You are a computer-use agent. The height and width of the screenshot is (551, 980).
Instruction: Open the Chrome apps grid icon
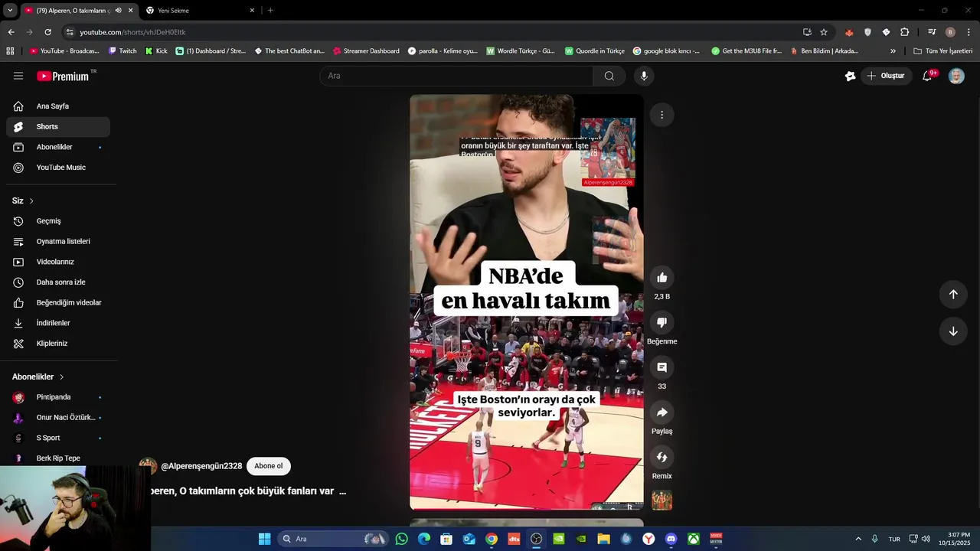pos(10,51)
